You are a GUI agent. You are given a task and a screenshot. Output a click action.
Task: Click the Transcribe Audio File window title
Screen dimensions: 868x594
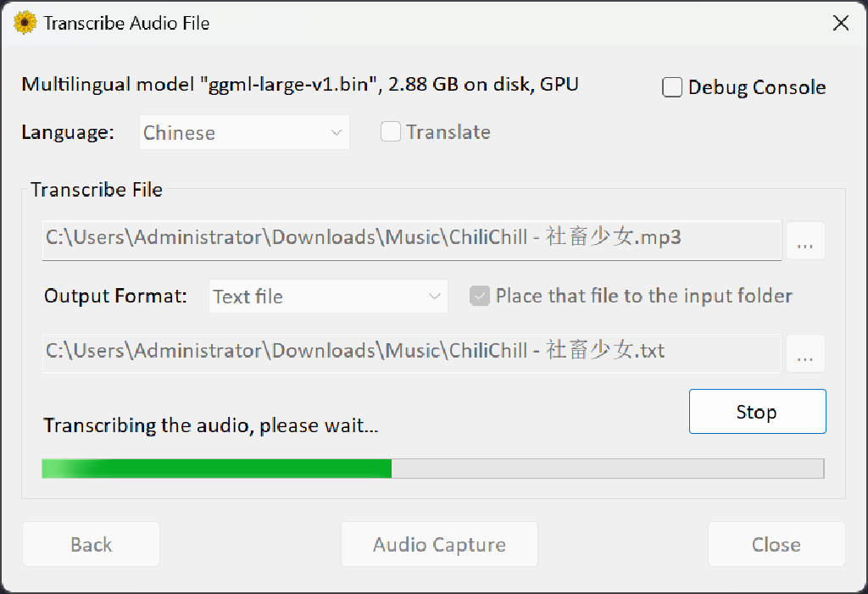(126, 23)
